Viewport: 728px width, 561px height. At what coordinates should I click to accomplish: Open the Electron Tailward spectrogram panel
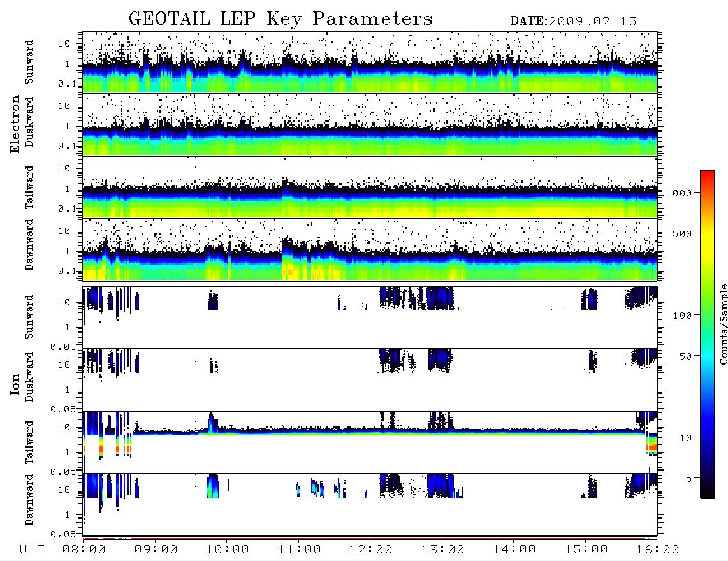coord(370,187)
